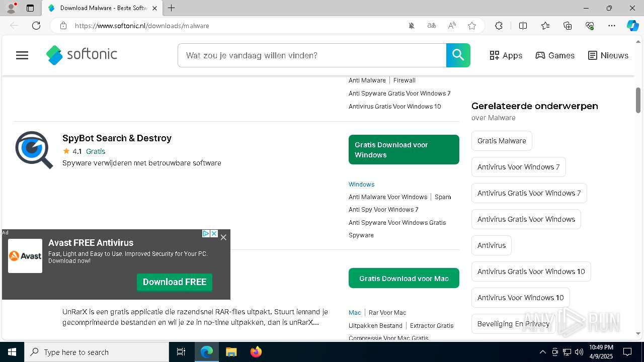Click the AdChoices info icon
This screenshot has height=362, width=644.
(x=206, y=233)
